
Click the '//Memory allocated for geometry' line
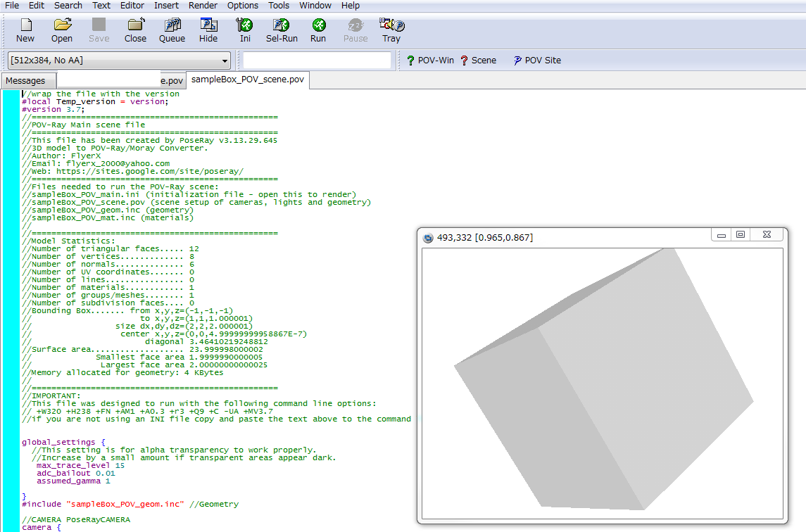pos(122,373)
